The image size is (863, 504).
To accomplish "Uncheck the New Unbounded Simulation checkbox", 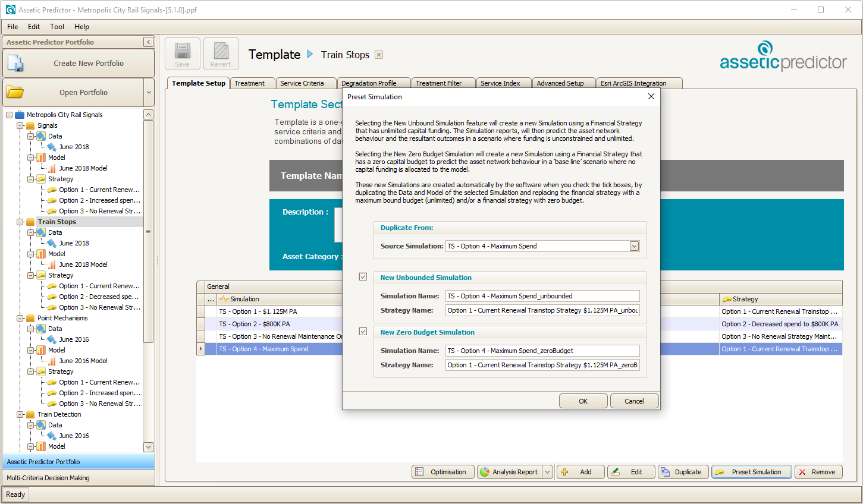I will coord(363,277).
